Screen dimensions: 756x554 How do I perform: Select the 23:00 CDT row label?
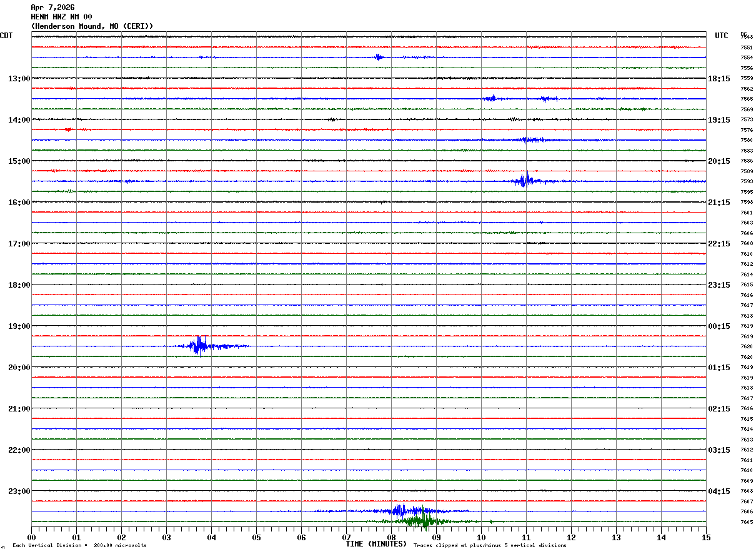click(x=19, y=491)
